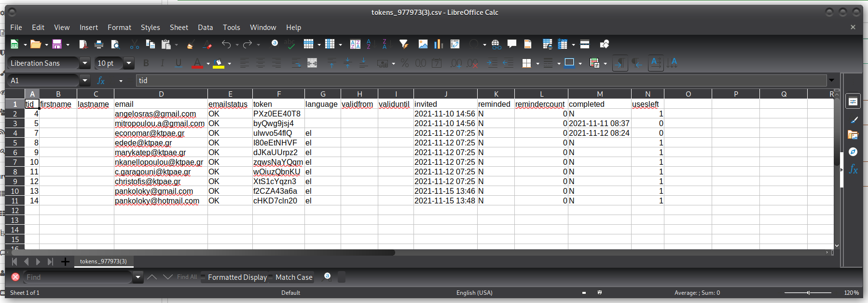The image size is (868, 303).
Task: Close the Find toolbar
Action: 15,277
